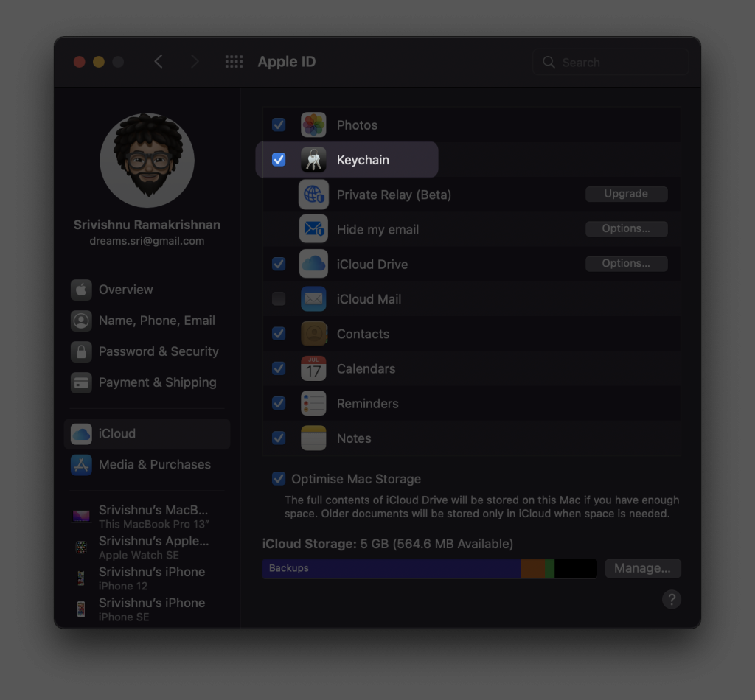This screenshot has width=755, height=700.
Task: Select Name, Phone, Email in sidebar
Action: 147,321
